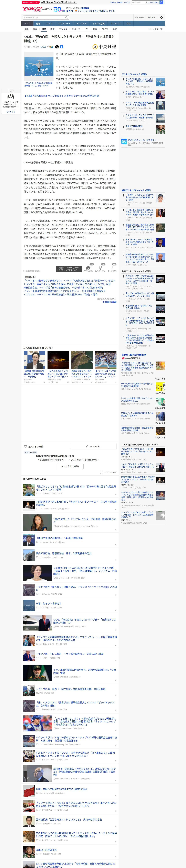Image resolution: width=186 pixels, height=868 pixels.
Task: Click the 学びがある reaction icon
Action: coord(89,267)
